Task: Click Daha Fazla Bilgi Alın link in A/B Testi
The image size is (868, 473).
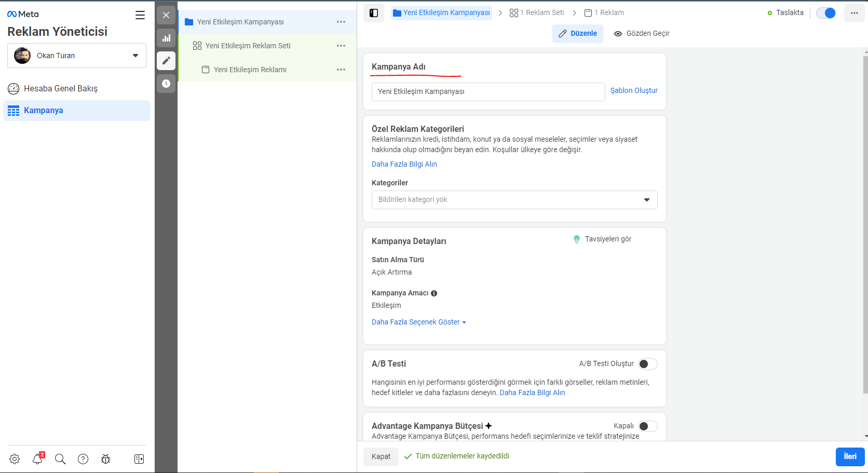Action: click(532, 393)
